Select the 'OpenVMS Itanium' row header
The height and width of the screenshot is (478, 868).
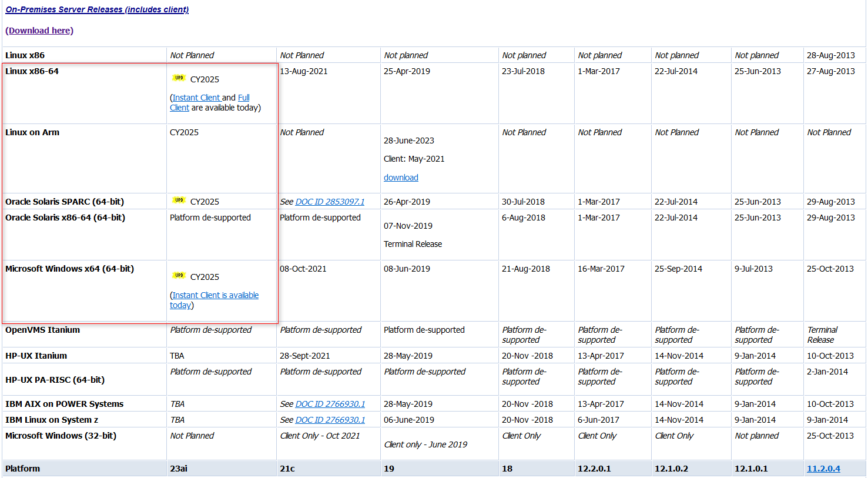[42, 330]
